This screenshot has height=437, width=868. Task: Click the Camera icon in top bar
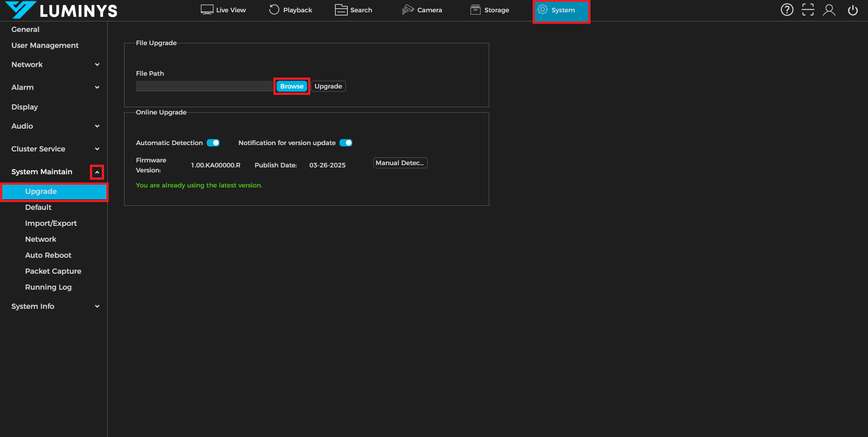(x=408, y=10)
